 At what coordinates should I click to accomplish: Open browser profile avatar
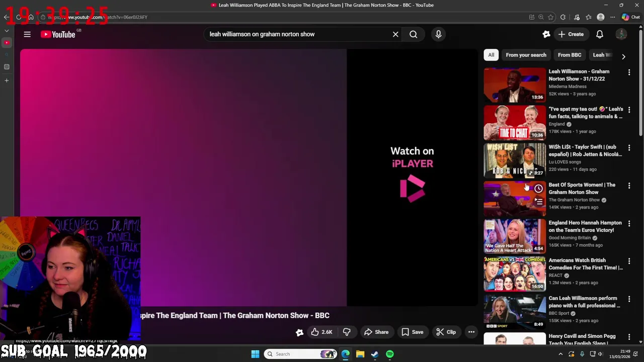point(600,17)
